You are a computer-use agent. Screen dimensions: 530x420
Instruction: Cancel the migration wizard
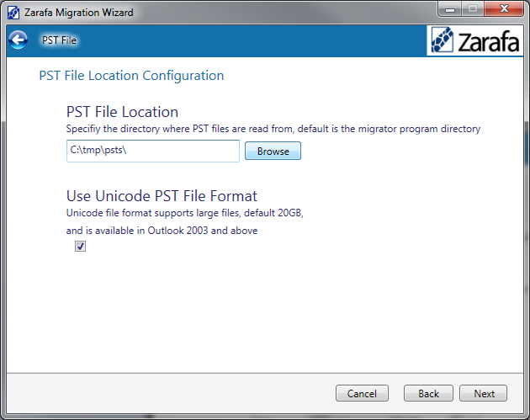point(362,393)
